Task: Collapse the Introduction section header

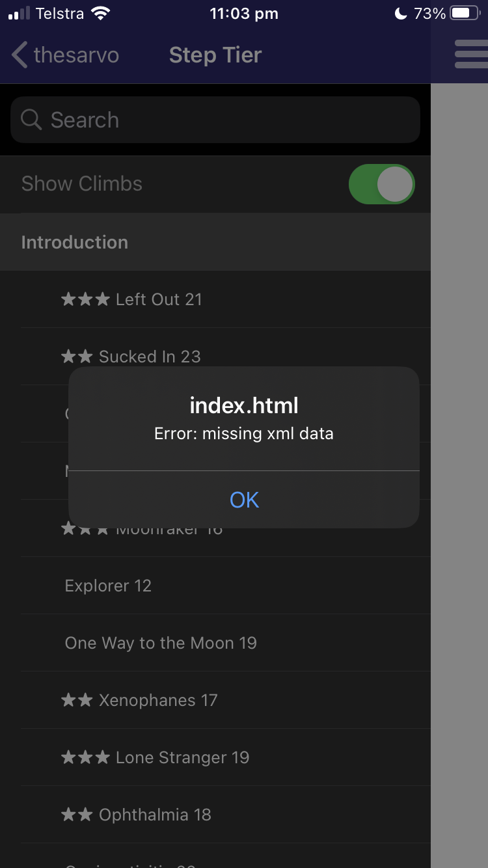Action: (x=75, y=242)
